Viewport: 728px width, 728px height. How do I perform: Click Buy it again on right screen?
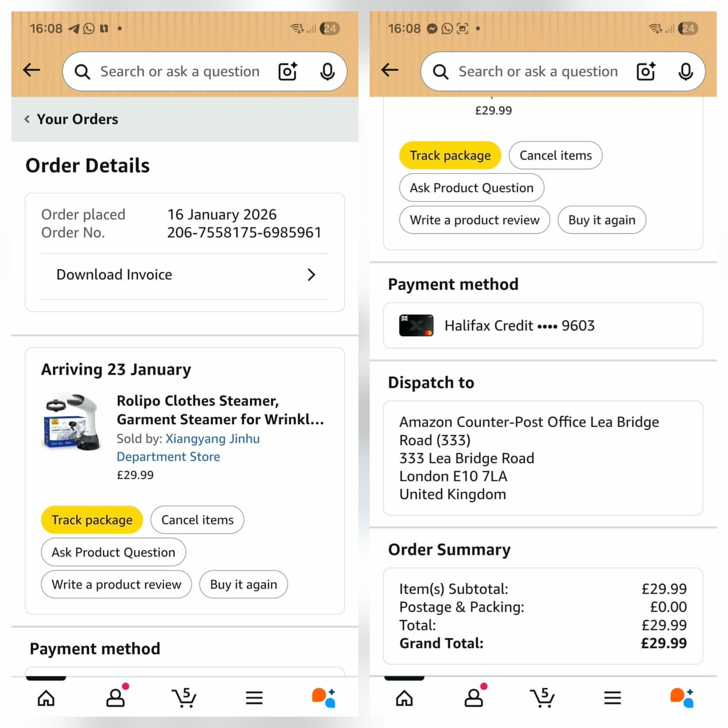tap(602, 220)
